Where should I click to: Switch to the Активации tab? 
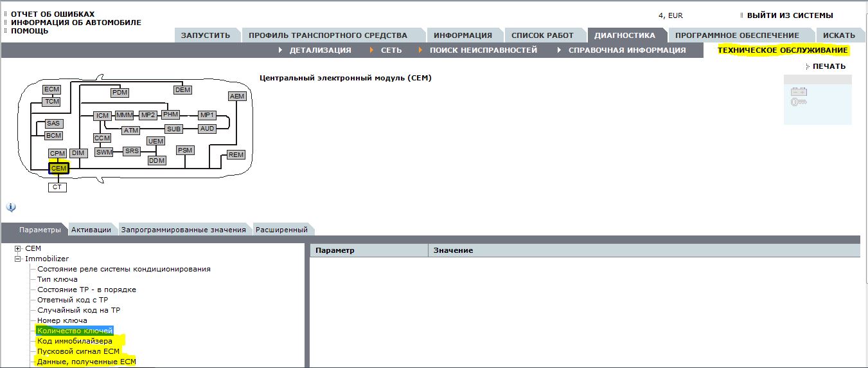pyautogui.click(x=91, y=230)
